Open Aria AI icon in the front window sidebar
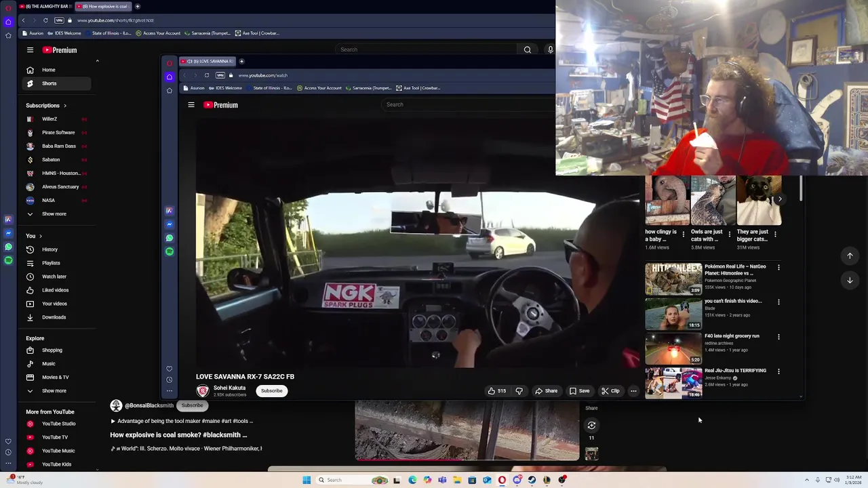 click(170, 211)
